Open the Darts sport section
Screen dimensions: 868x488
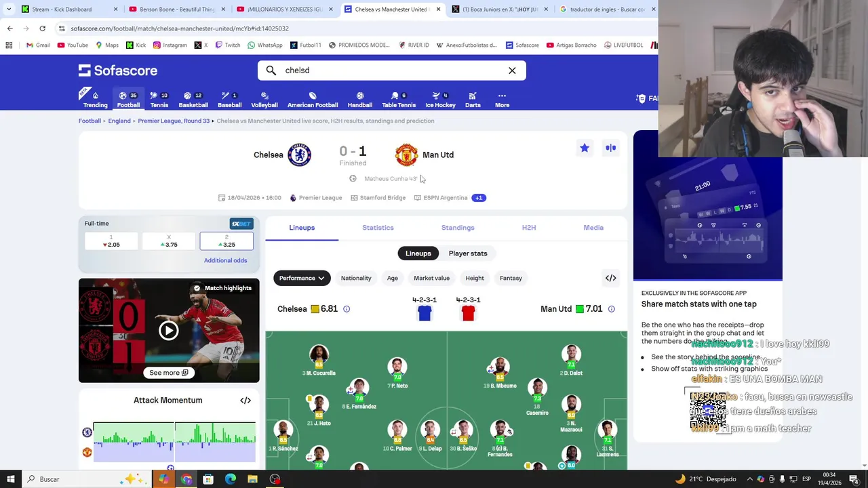(x=473, y=100)
